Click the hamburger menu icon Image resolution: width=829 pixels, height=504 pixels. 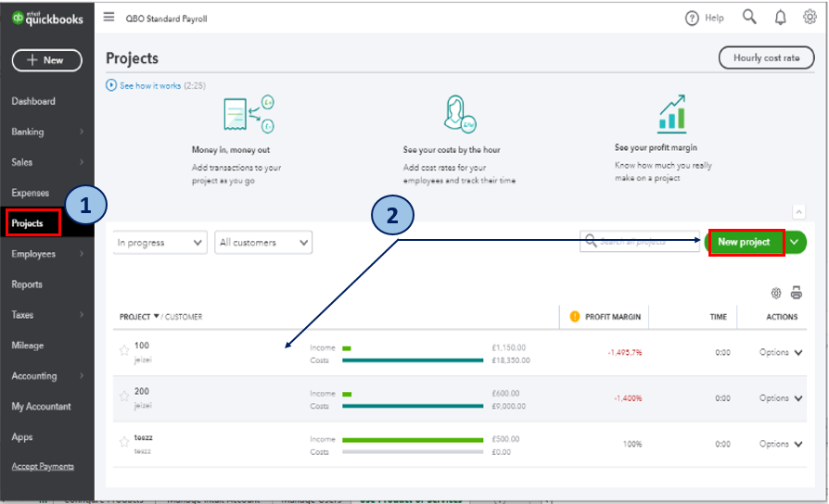pos(109,18)
